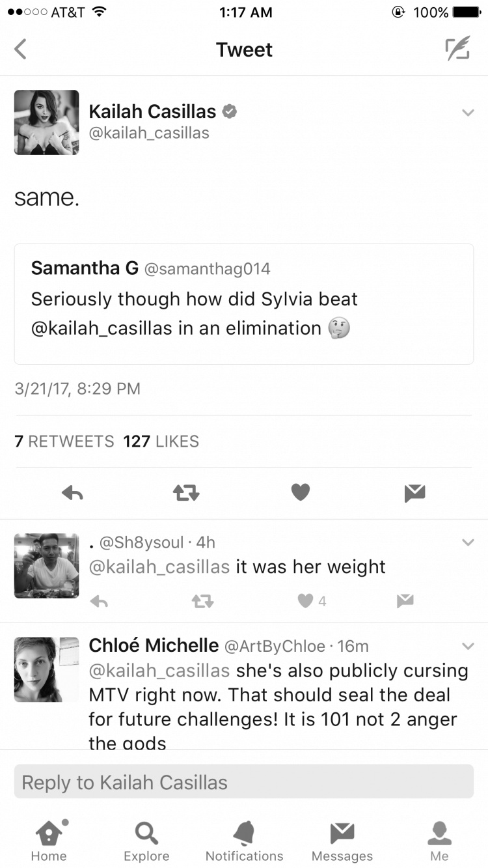Share @Sh8ysoul reply via message icon

[405, 601]
